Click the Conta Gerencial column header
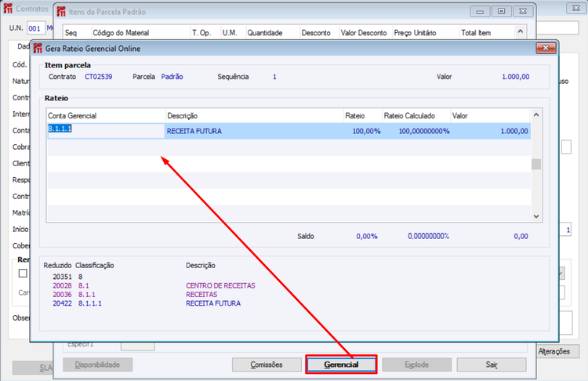The height and width of the screenshot is (381, 588). pyautogui.click(x=106, y=116)
